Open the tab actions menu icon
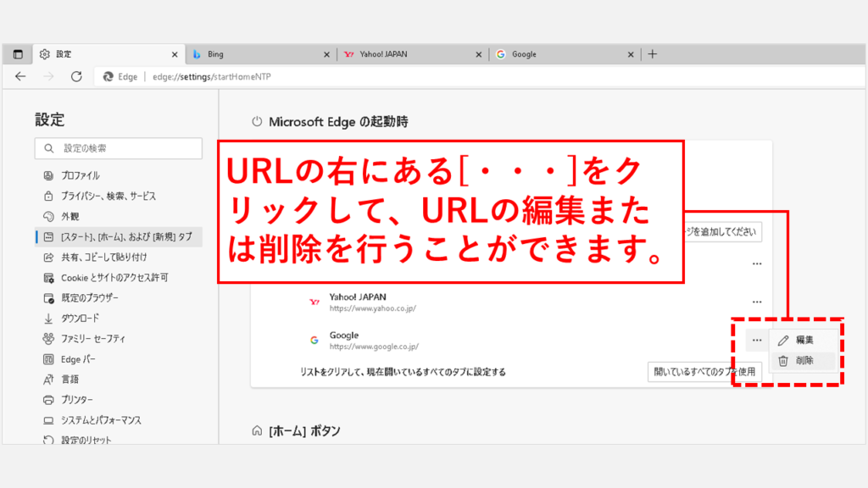The width and height of the screenshot is (868, 488). pos(18,54)
